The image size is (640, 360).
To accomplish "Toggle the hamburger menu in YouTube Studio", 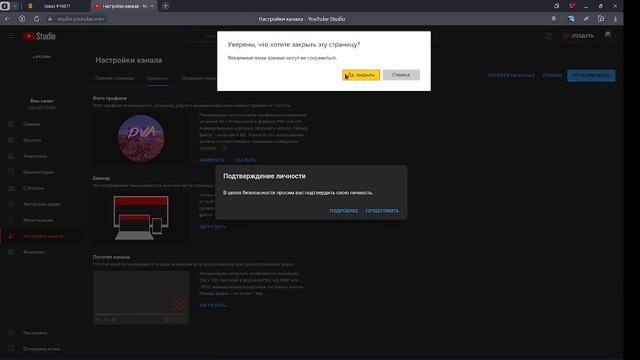I will 11,36.
